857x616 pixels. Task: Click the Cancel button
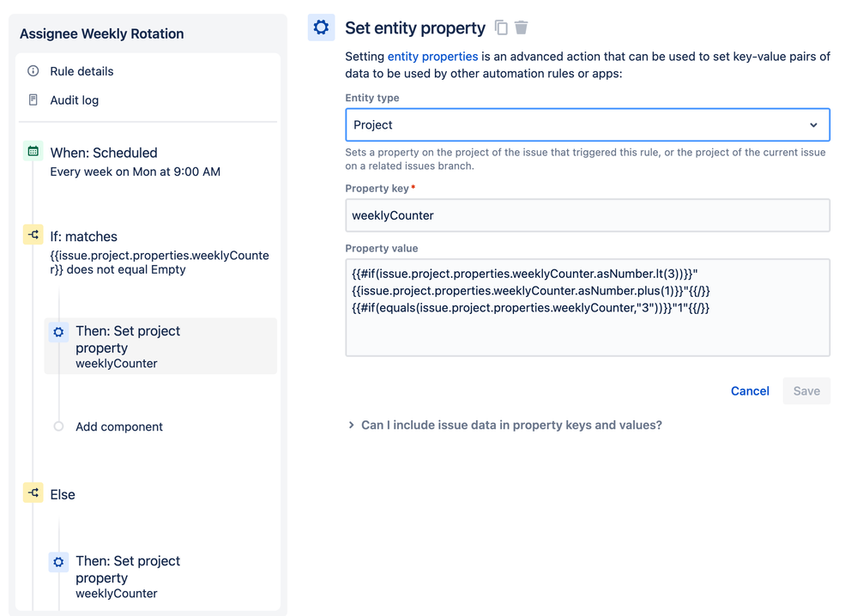(x=750, y=391)
